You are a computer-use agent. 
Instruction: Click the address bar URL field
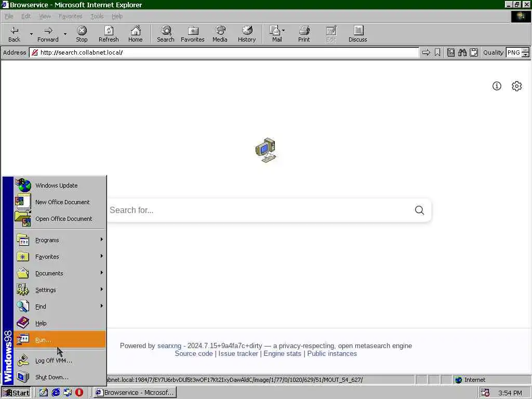[224, 52]
